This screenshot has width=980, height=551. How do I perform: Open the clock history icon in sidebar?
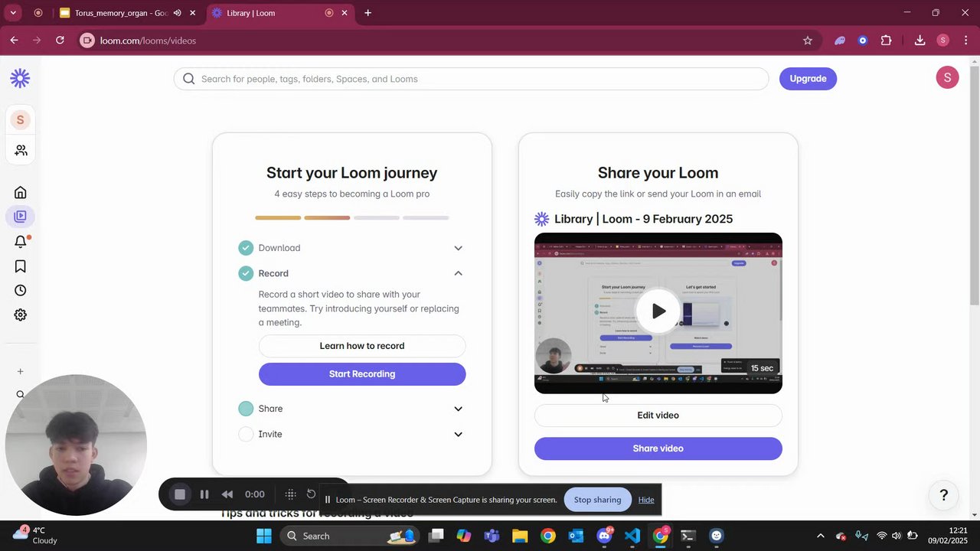(21, 291)
